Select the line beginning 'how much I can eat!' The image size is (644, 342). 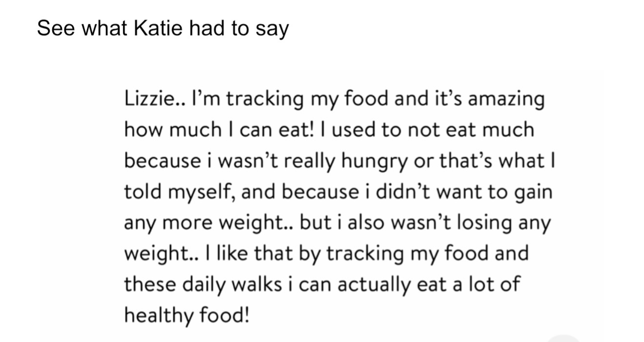click(329, 130)
